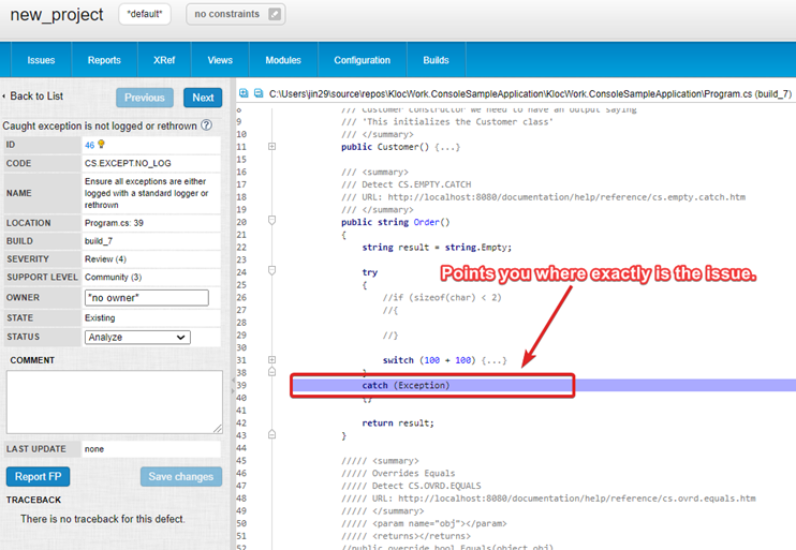Click the panel splitter handle beside the code

pyautogui.click(x=233, y=385)
